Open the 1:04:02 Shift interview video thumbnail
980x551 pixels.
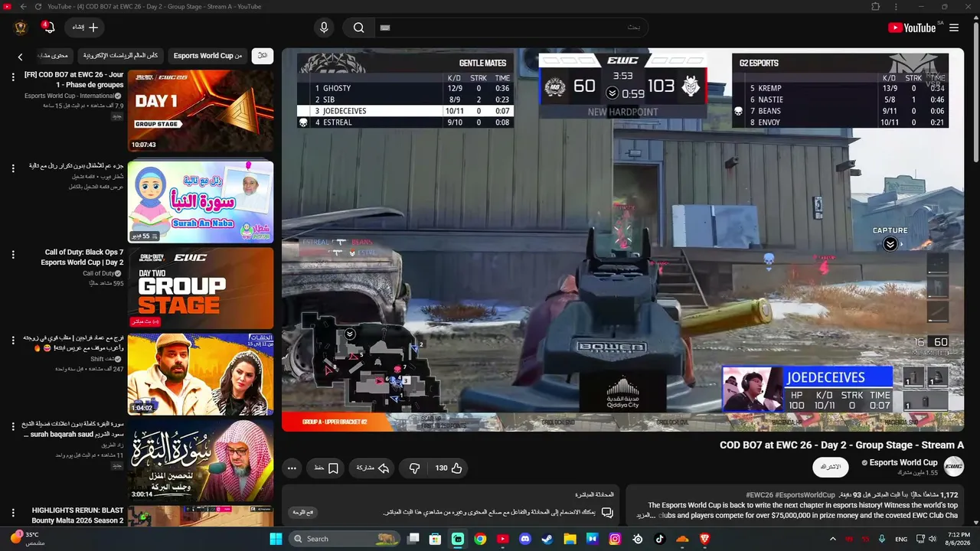[x=200, y=375]
